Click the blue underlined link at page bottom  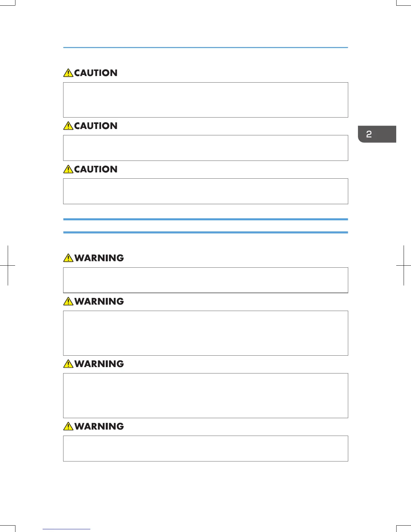point(66,529)
